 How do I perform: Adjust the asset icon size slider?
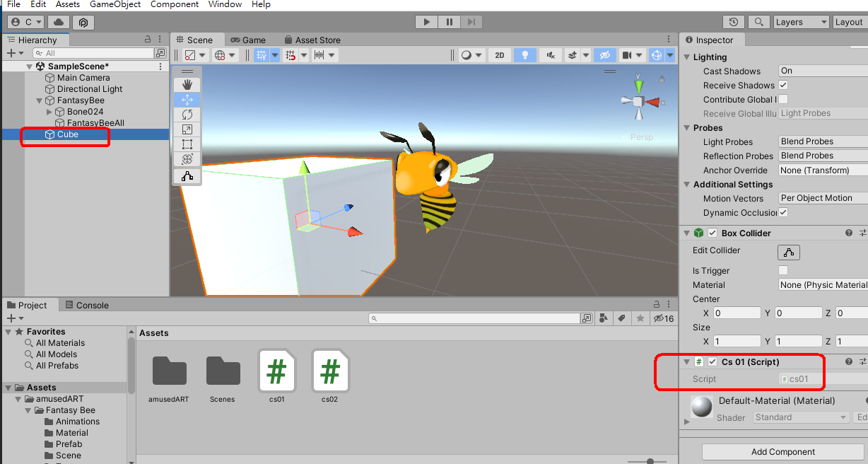click(650, 461)
